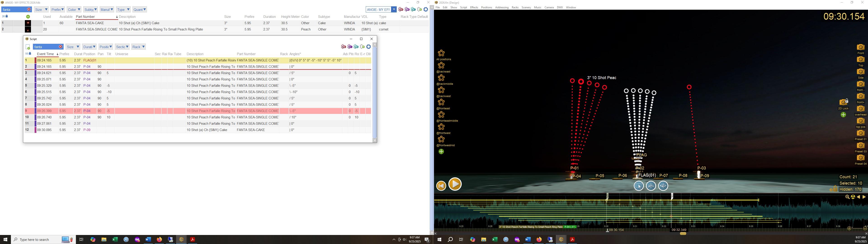Screen dimensions: 868x244
Task: Open the ANGIE- MY EFF collection dropdown
Action: 394,9
